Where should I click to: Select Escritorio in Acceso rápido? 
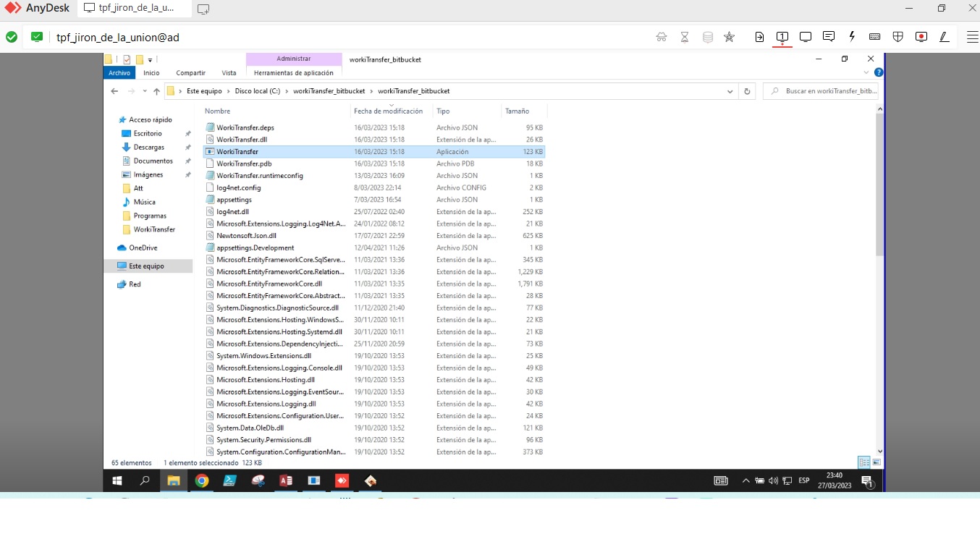pyautogui.click(x=148, y=133)
